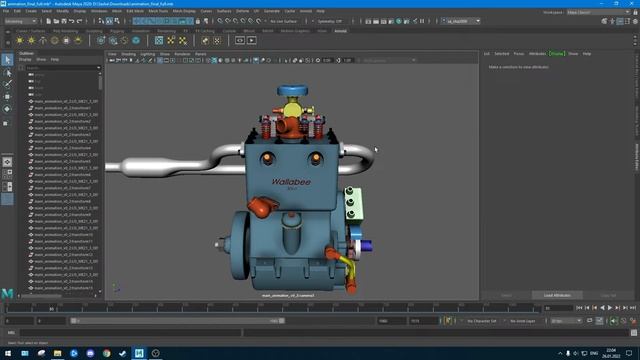Toggle snap to curves magnet
The height and width of the screenshot is (360, 640).
pyautogui.click(x=228, y=21)
